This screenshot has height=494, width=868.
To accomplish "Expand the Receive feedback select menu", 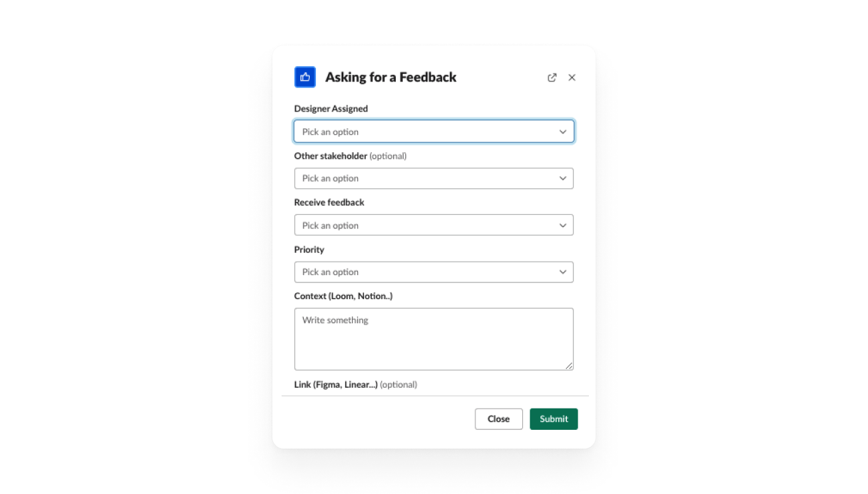I will pos(434,225).
